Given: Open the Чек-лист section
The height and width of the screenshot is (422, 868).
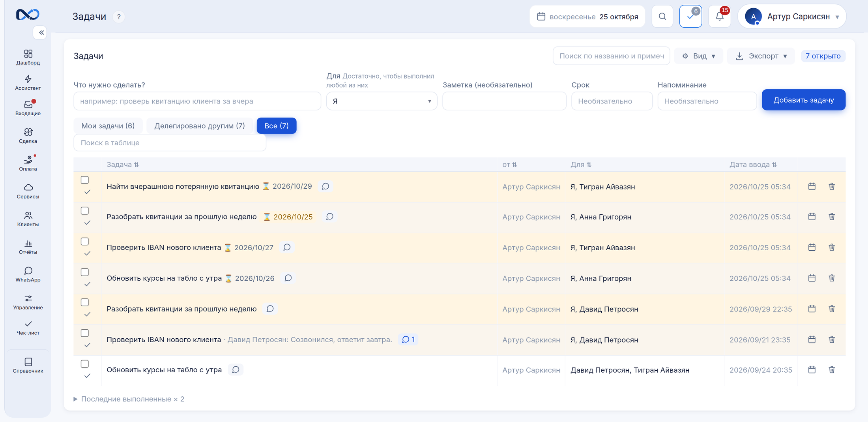Looking at the screenshot, I should point(28,328).
